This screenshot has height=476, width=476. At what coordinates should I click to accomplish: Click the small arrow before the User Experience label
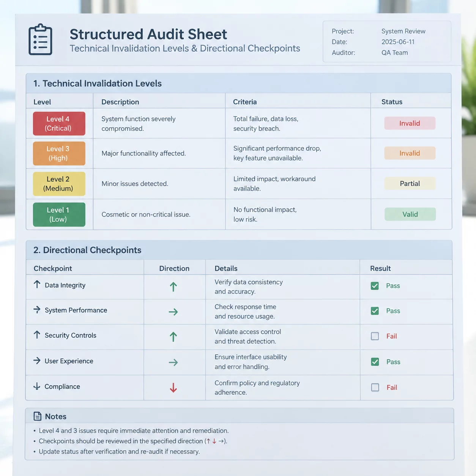tap(37, 360)
